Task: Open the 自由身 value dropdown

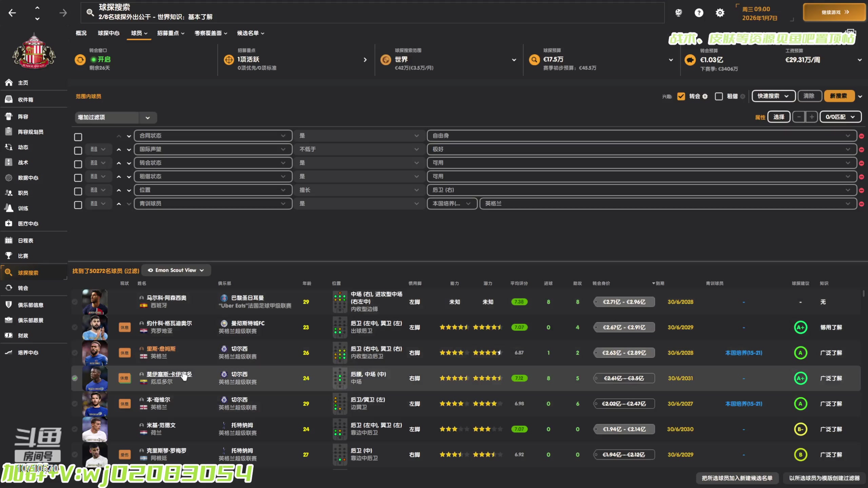Action: coord(642,136)
